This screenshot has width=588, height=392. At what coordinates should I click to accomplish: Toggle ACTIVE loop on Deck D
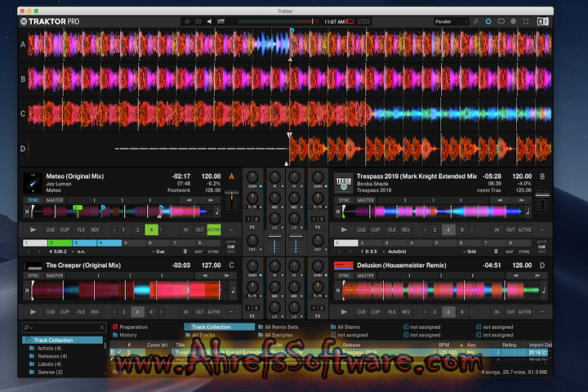pyautogui.click(x=524, y=312)
